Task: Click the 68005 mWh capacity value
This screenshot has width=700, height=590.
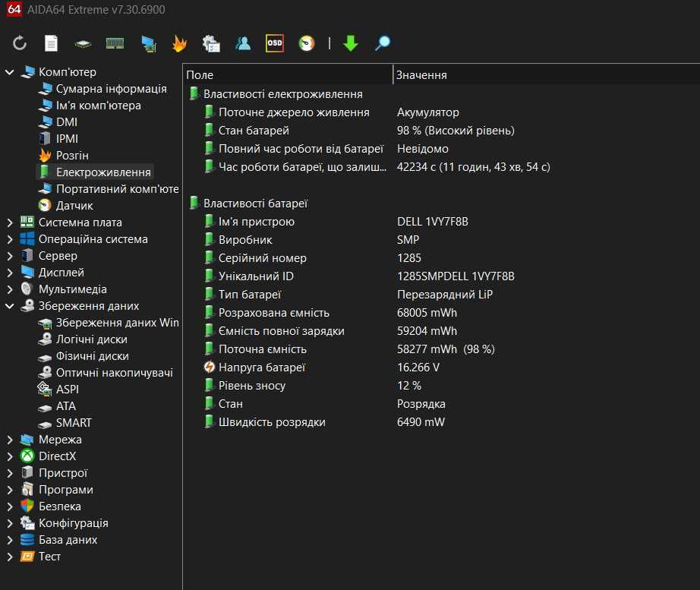Action: coord(427,313)
